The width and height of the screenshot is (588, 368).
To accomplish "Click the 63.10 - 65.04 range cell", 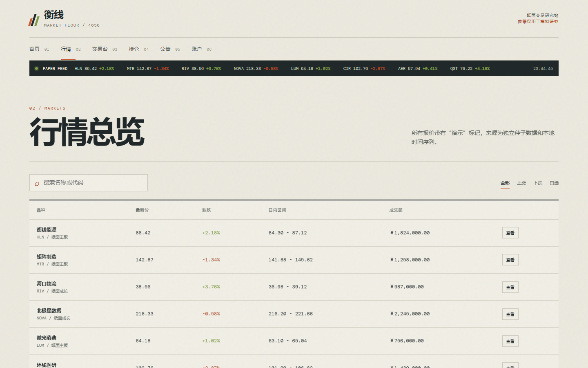I will coord(288,341).
